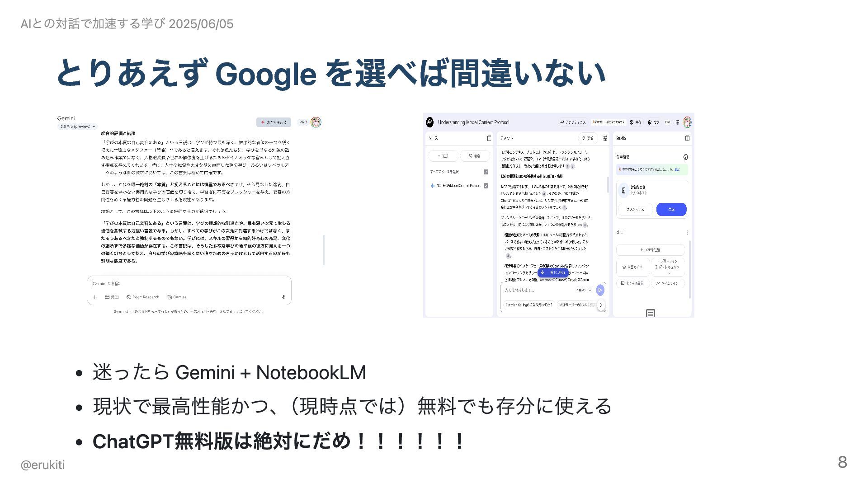Toggle the select all sources checkbox

coord(486,172)
